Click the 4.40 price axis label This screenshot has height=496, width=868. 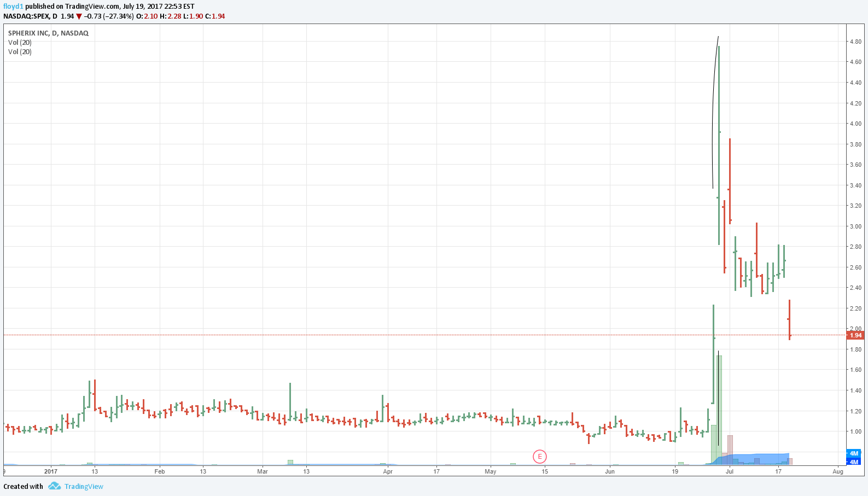click(855, 83)
